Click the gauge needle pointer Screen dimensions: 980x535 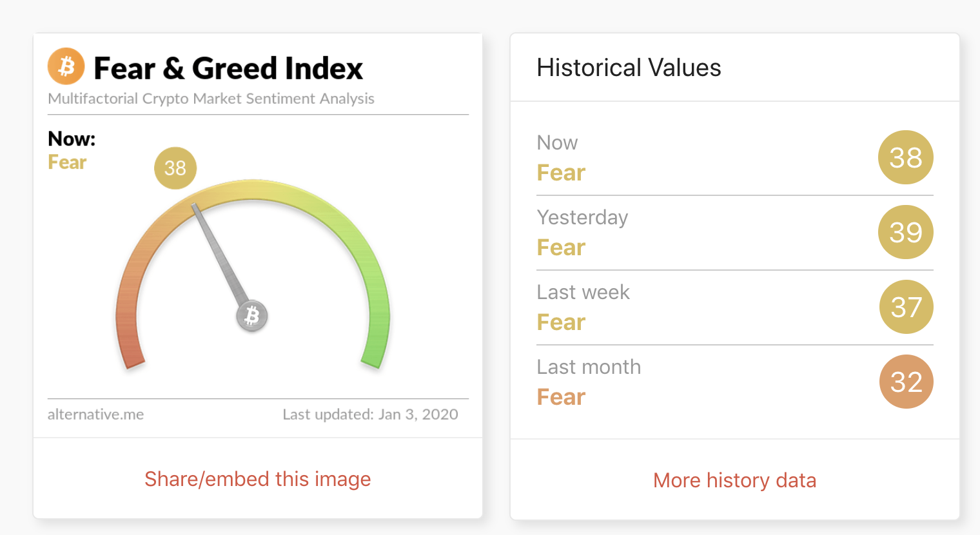[220, 255]
